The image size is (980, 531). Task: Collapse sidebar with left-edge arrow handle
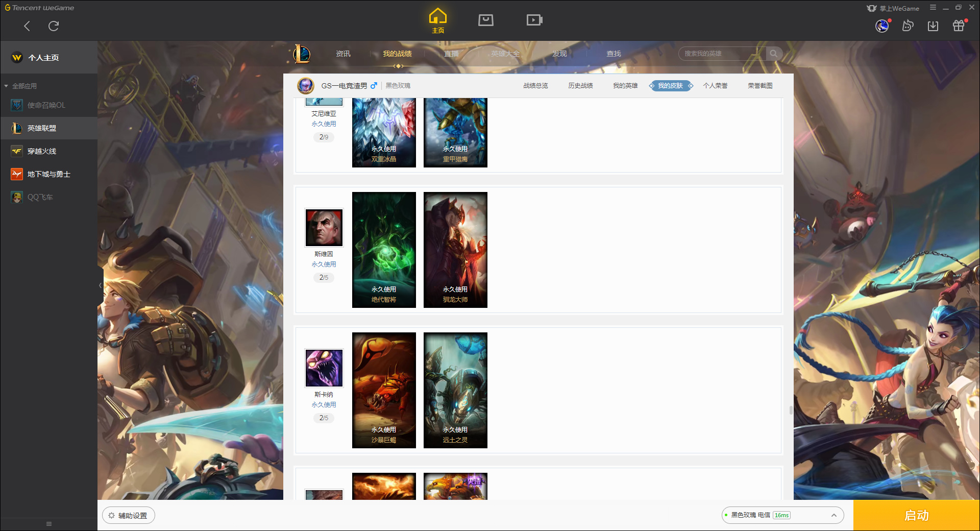pos(100,285)
